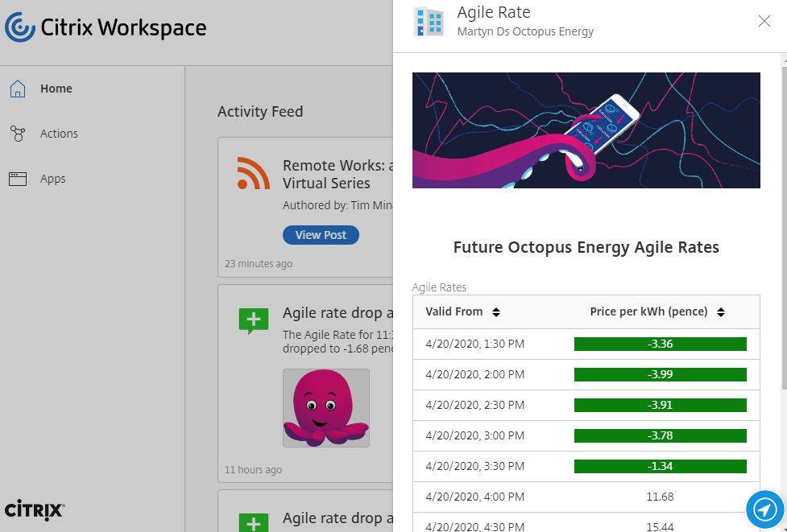
Task: Sort by Price per kWh column arrows
Action: (x=721, y=312)
